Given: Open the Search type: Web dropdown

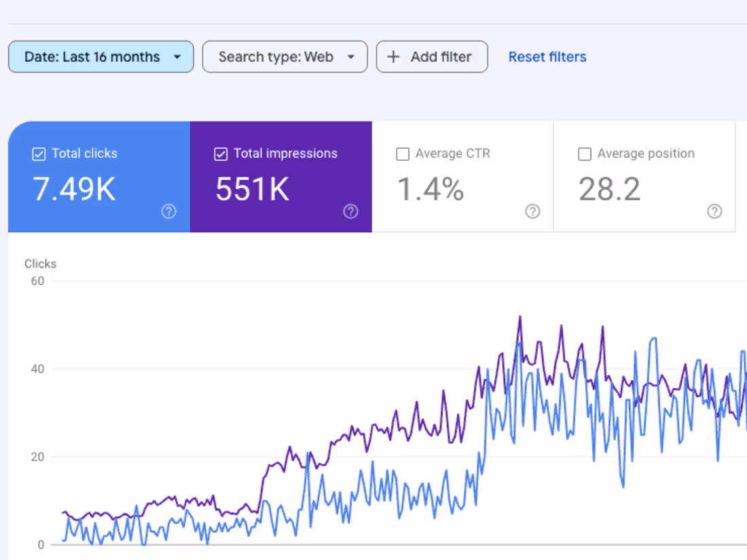Looking at the screenshot, I should click(x=285, y=57).
